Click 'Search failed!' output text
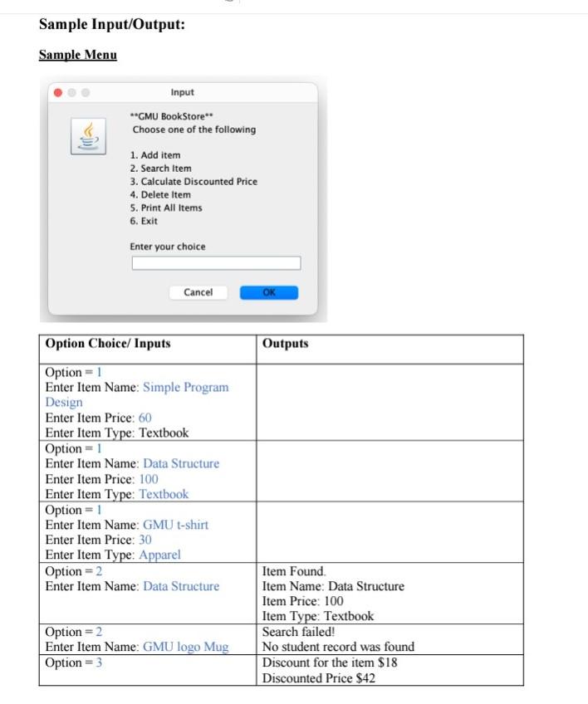588x704 pixels. click(x=299, y=632)
